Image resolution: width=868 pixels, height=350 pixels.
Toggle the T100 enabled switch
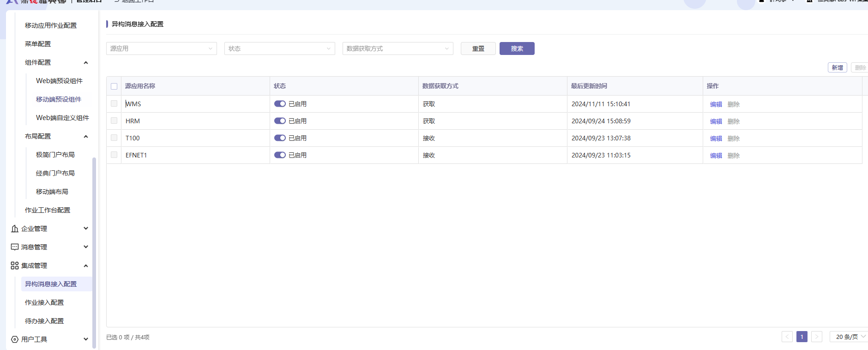point(280,138)
